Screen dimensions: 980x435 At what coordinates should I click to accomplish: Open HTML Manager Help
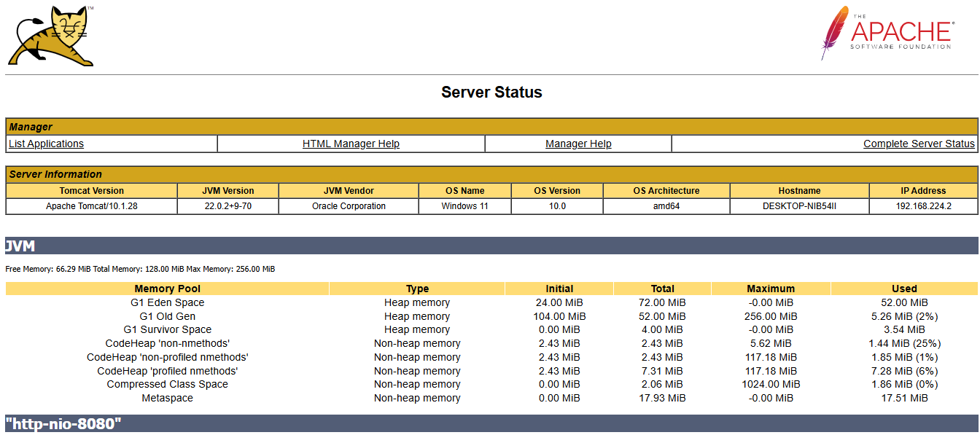coord(351,144)
